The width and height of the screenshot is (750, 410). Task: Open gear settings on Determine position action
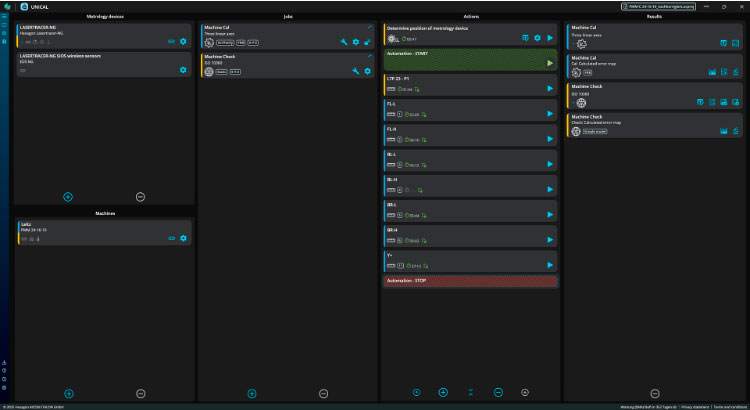537,38
